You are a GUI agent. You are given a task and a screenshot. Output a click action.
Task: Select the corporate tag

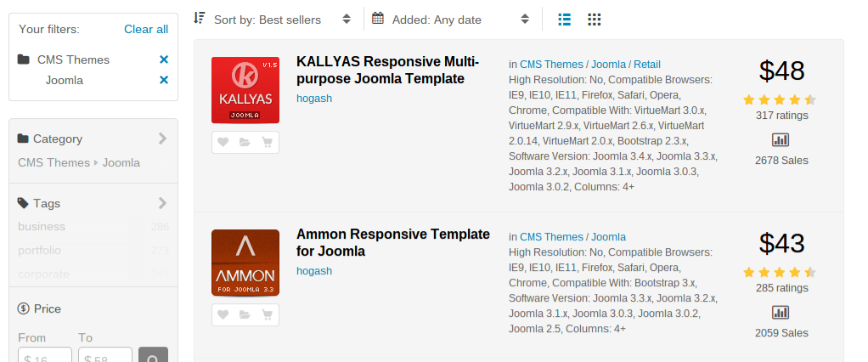pyautogui.click(x=43, y=274)
